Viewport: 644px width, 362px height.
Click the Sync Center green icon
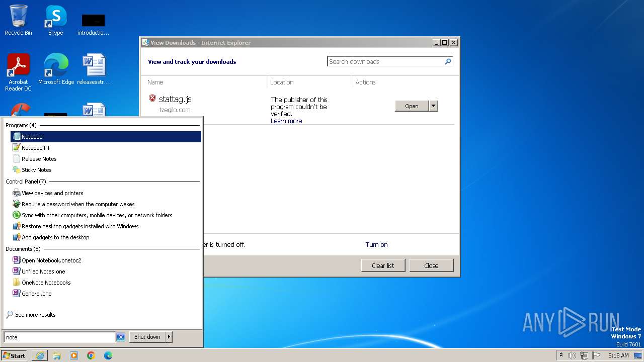click(x=17, y=215)
